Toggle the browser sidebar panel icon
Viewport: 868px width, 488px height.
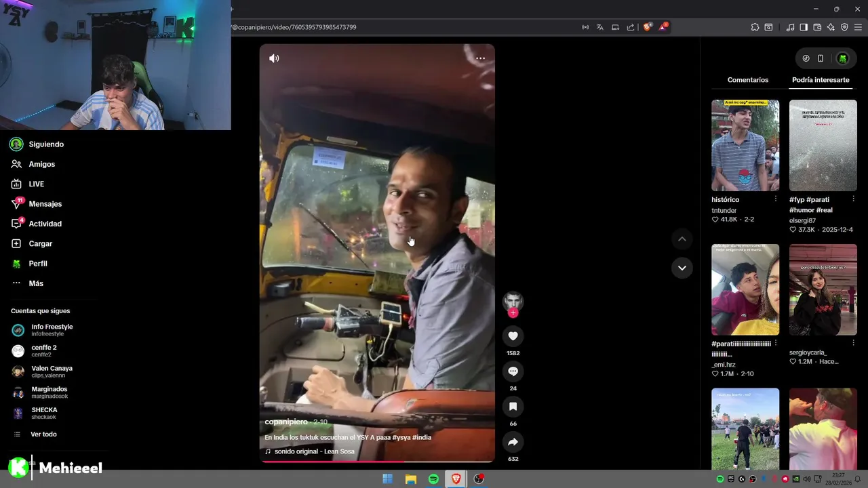click(x=804, y=27)
